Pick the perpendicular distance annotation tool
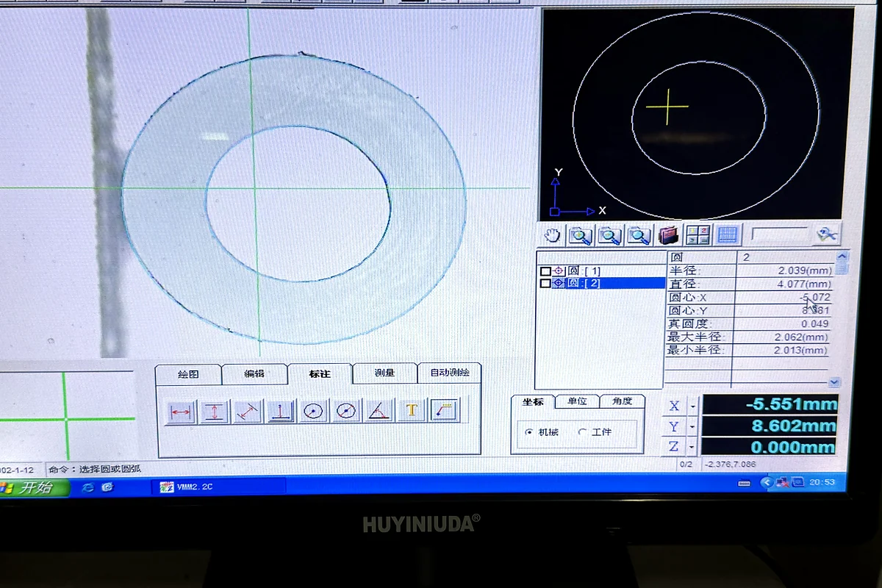This screenshot has height=588, width=882. 281,412
